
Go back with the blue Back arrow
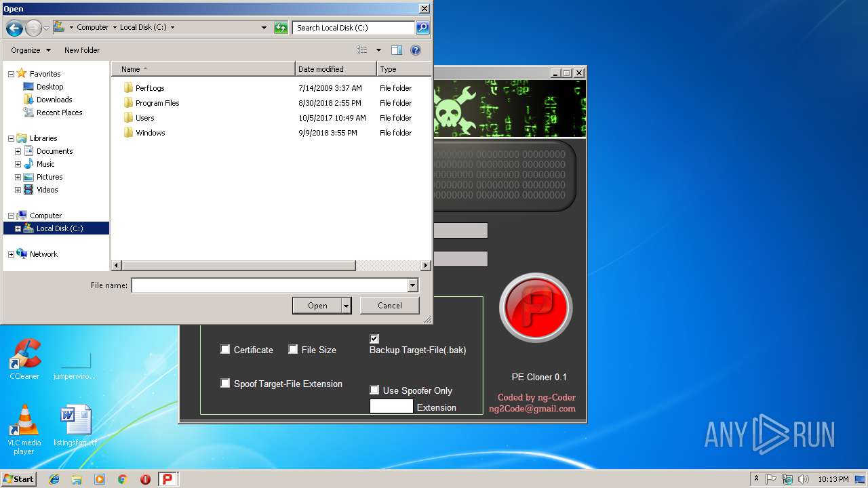coord(14,28)
